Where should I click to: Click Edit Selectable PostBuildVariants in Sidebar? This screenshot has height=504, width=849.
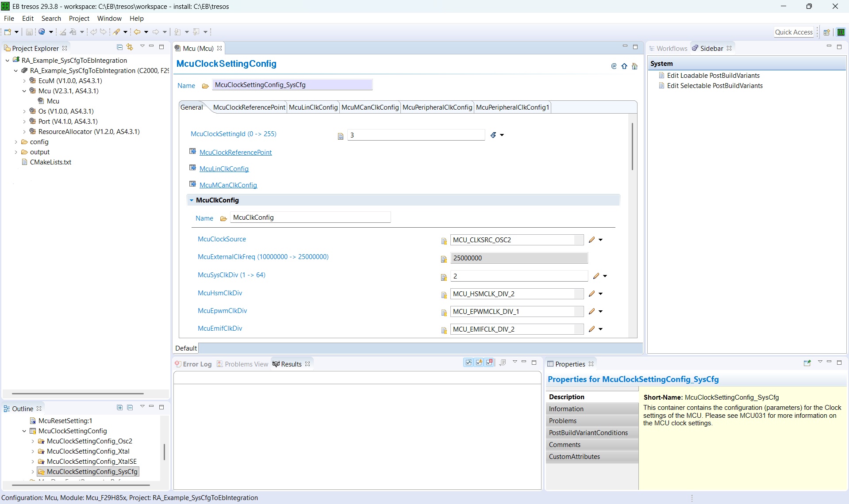(x=715, y=86)
